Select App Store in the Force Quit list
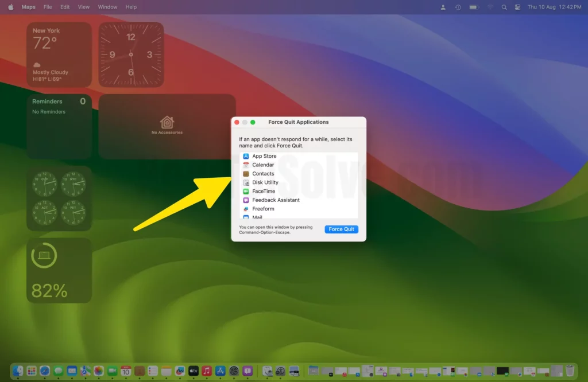Screen dimensions: 588x382 click(x=299, y=156)
